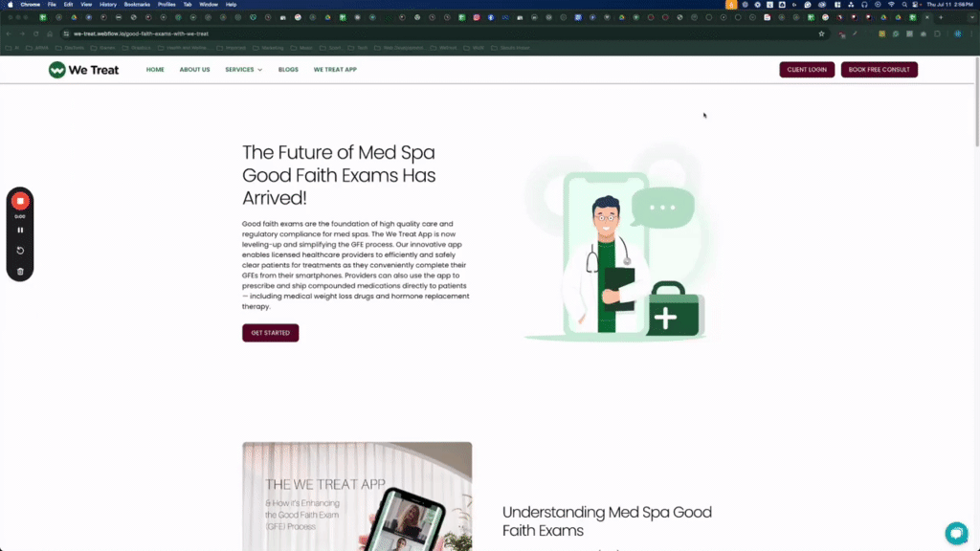Go to the ABOUT US nav link

(x=194, y=69)
